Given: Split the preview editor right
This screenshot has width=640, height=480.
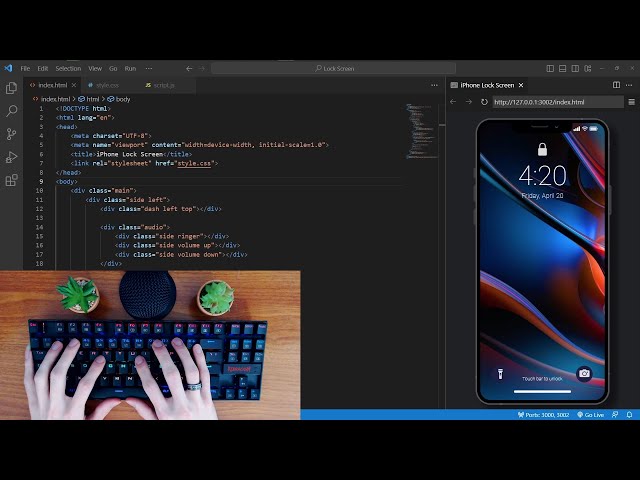Looking at the screenshot, I should pyautogui.click(x=616, y=85).
